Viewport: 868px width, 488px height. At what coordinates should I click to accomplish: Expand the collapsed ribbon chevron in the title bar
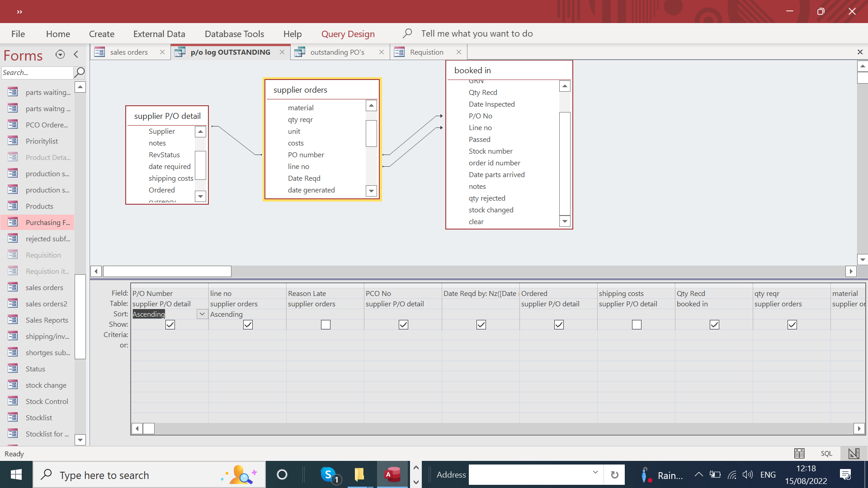19,12
